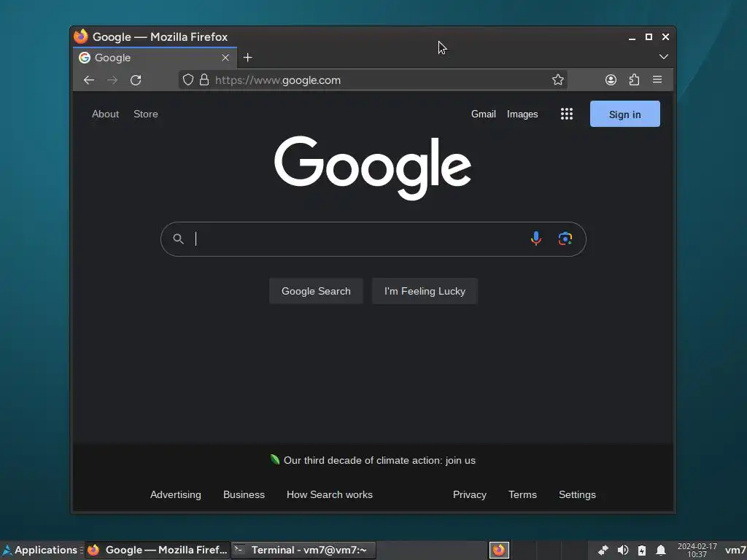Open the network connection tray icon
Viewport: 747px width, 560px height.
coord(603,550)
